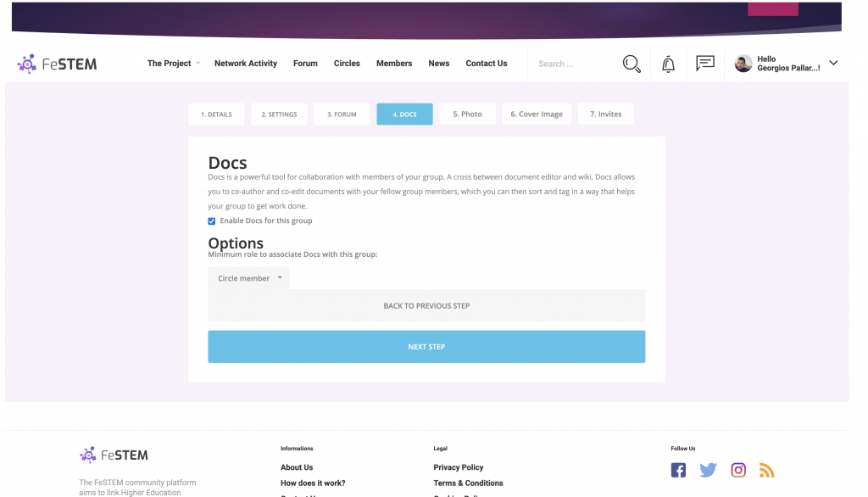Screen dimensions: 868x497
Task: Visit the Facebook page icon
Action: click(678, 470)
